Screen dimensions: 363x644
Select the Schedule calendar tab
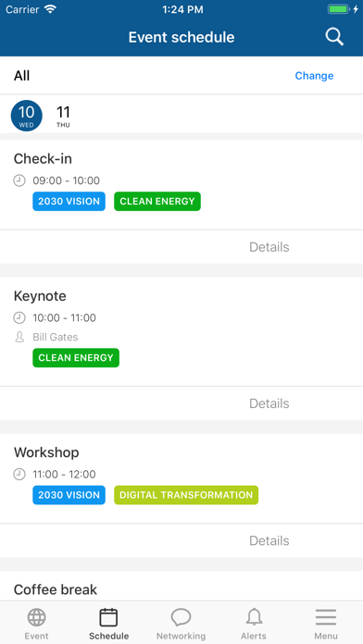point(108,624)
